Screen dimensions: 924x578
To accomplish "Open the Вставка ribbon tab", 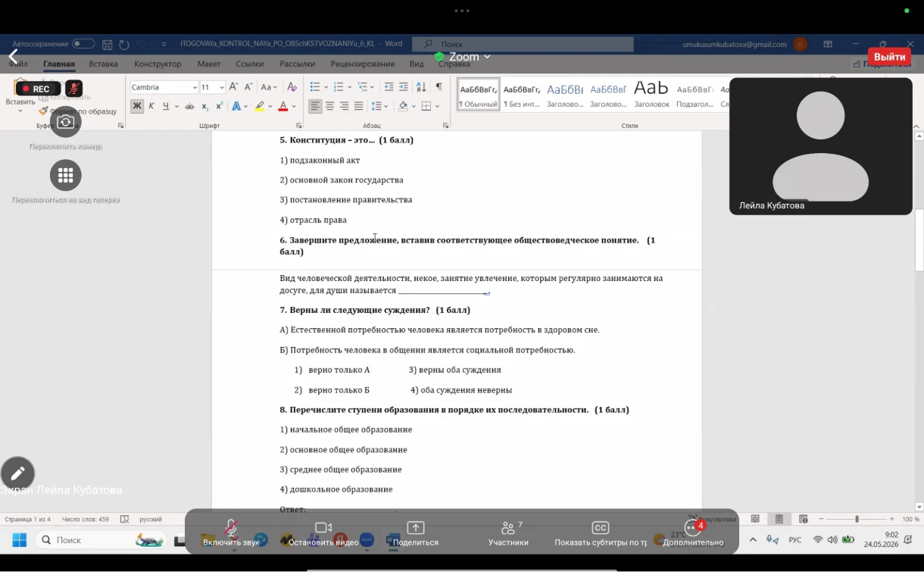I will point(104,64).
